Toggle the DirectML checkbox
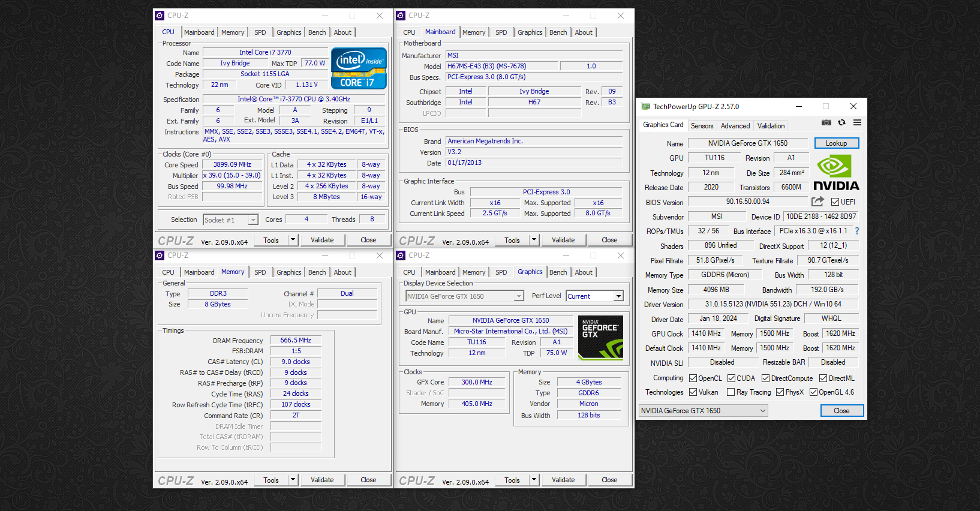 pyautogui.click(x=823, y=378)
